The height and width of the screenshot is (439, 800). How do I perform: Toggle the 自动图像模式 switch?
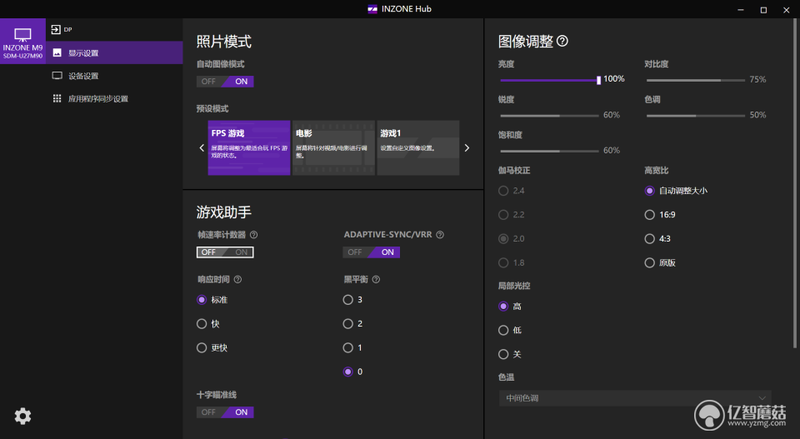(225, 81)
